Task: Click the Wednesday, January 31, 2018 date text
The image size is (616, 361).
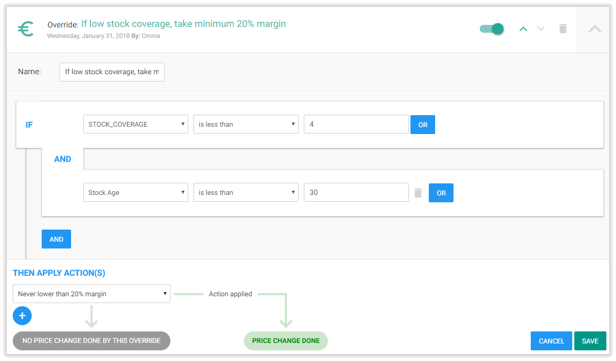Action: click(x=88, y=36)
